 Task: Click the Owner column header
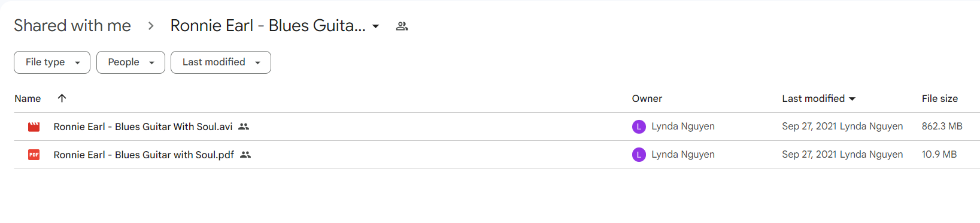647,98
